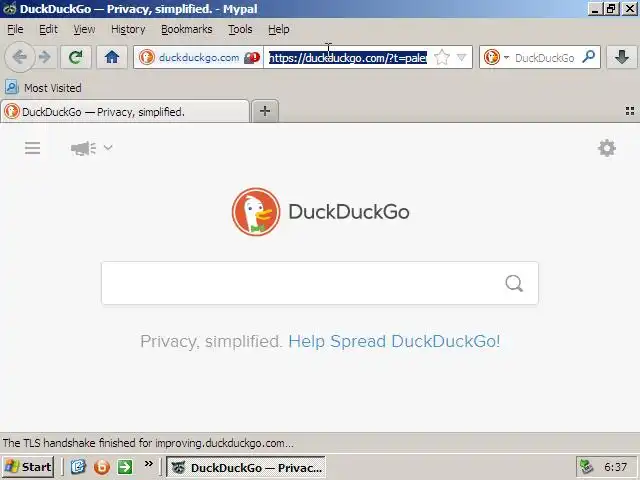Launch the blue quick launch icon
The image size is (640, 480).
(78, 467)
